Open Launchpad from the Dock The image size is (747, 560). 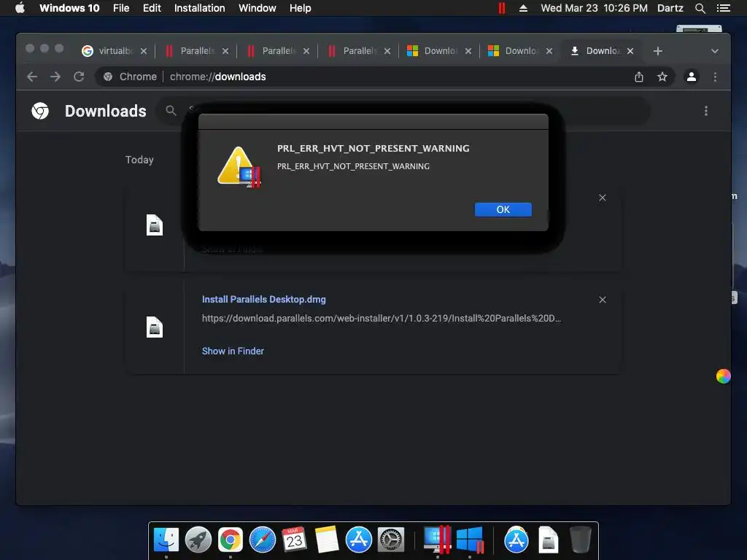pyautogui.click(x=198, y=540)
